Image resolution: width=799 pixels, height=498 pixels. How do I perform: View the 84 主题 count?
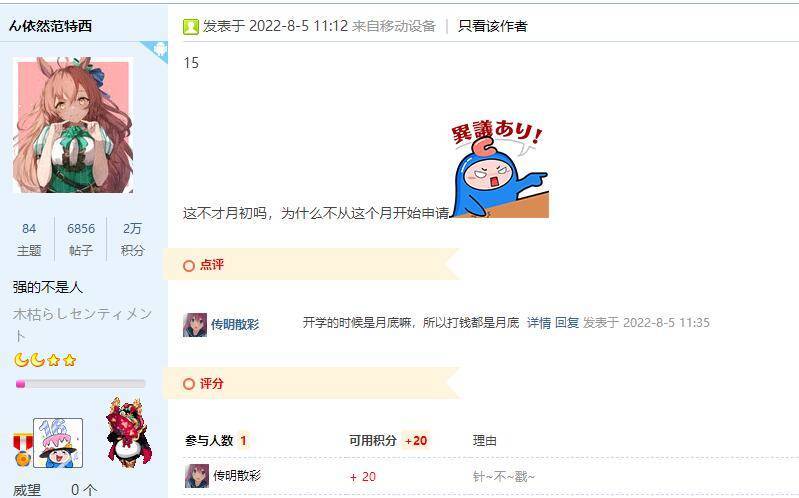click(29, 239)
